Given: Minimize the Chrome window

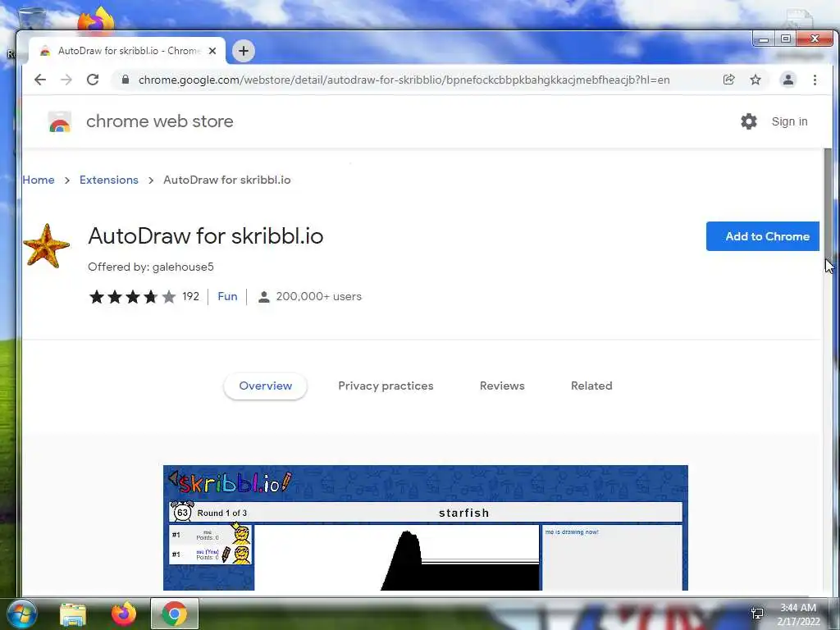Looking at the screenshot, I should (764, 39).
